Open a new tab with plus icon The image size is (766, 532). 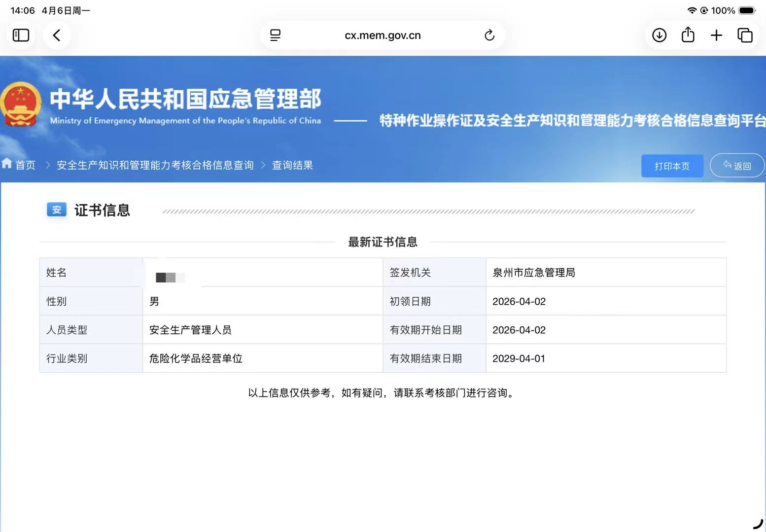tap(716, 35)
